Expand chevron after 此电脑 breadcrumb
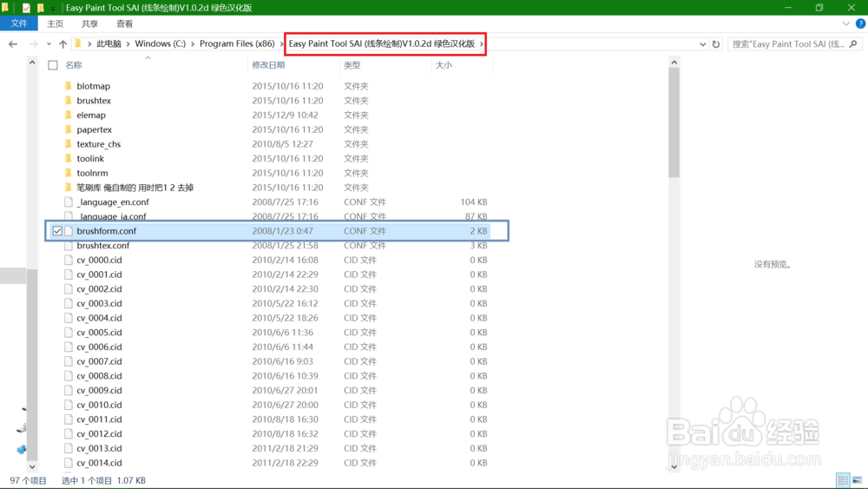868x489 pixels. pyautogui.click(x=128, y=43)
